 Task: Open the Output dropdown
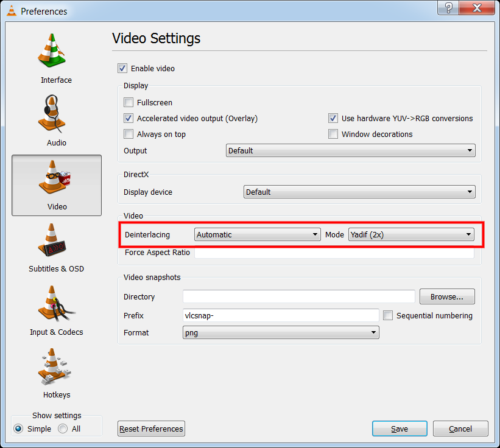pos(350,150)
